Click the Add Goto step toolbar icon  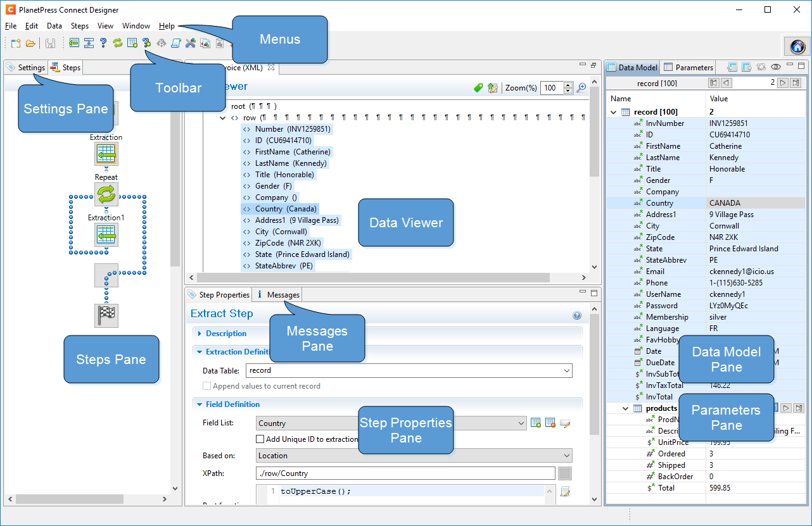coord(161,43)
